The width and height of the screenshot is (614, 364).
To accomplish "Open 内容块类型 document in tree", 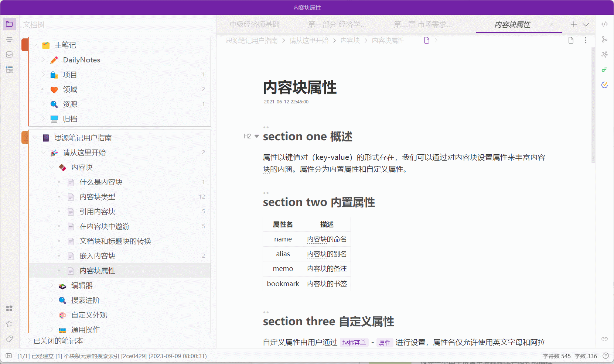I will pyautogui.click(x=98, y=197).
